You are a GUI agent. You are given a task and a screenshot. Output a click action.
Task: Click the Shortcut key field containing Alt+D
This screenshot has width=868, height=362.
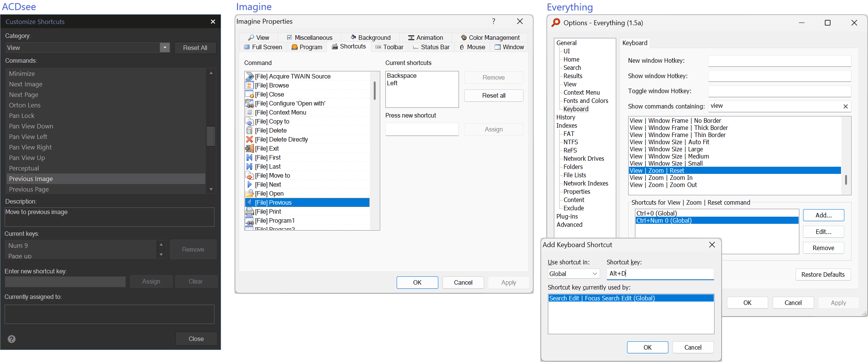pos(660,274)
